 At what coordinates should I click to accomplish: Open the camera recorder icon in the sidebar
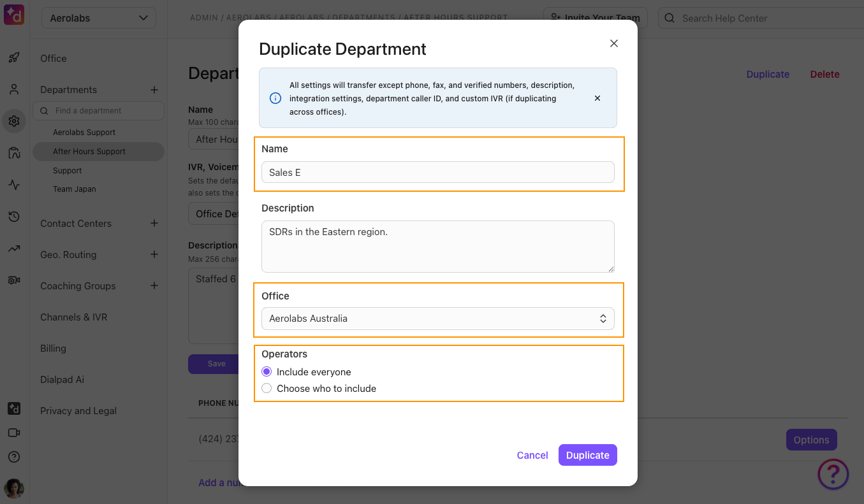pyautogui.click(x=14, y=280)
